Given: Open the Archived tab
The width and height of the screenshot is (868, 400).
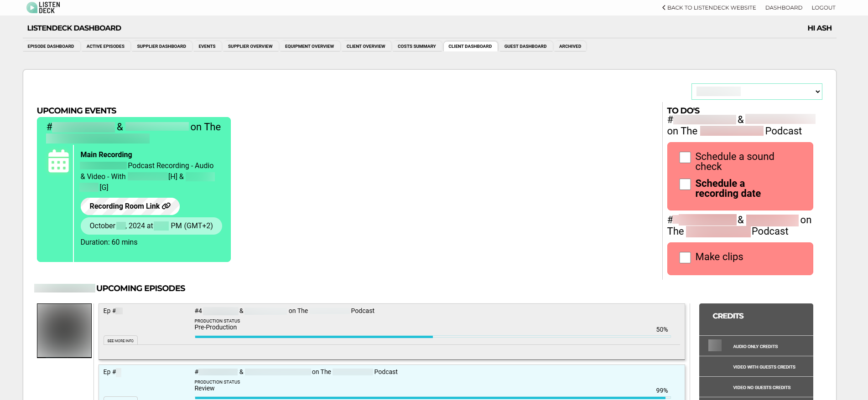Looking at the screenshot, I should point(570,46).
